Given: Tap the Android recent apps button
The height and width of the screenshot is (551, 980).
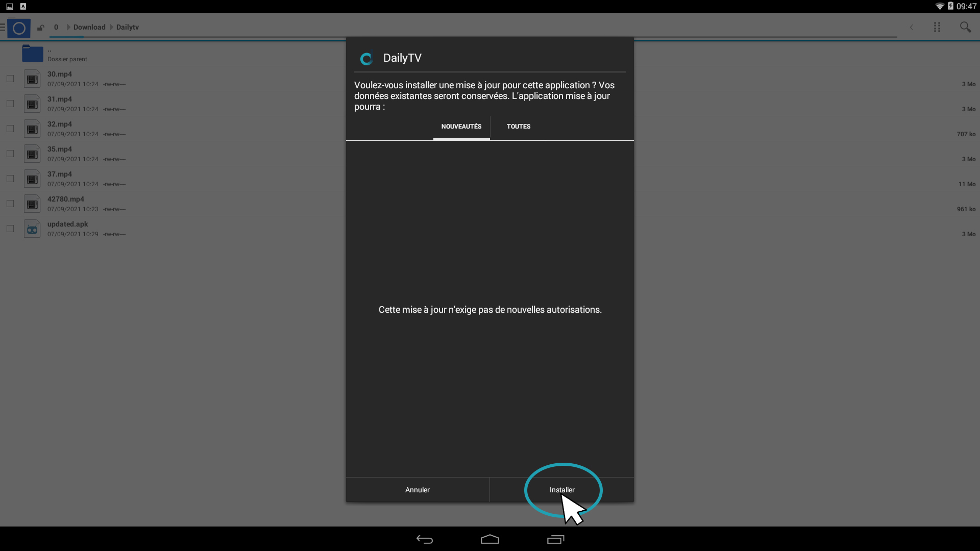Looking at the screenshot, I should 556,539.
